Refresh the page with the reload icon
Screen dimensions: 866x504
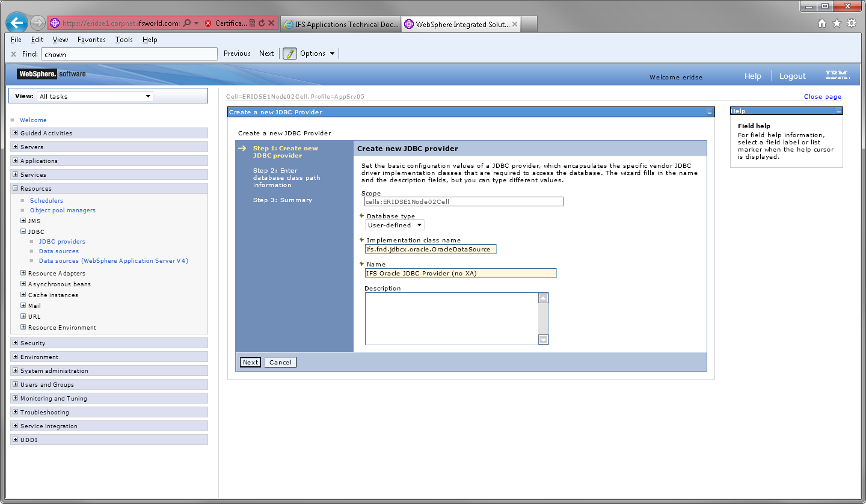(x=262, y=23)
